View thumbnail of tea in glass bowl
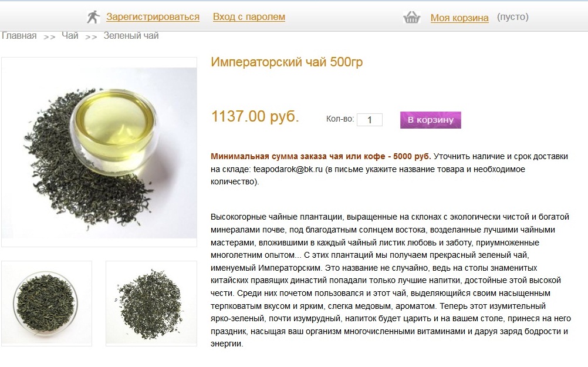The image size is (588, 367). click(x=46, y=303)
